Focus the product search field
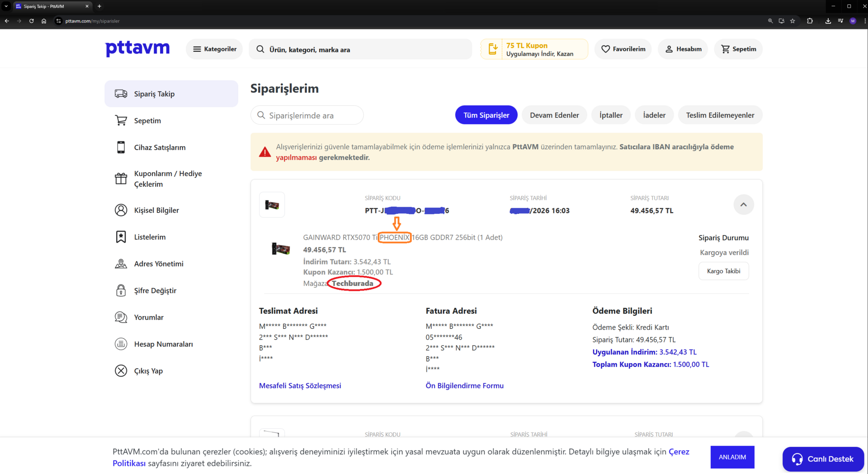Image resolution: width=868 pixels, height=474 pixels. (x=360, y=49)
